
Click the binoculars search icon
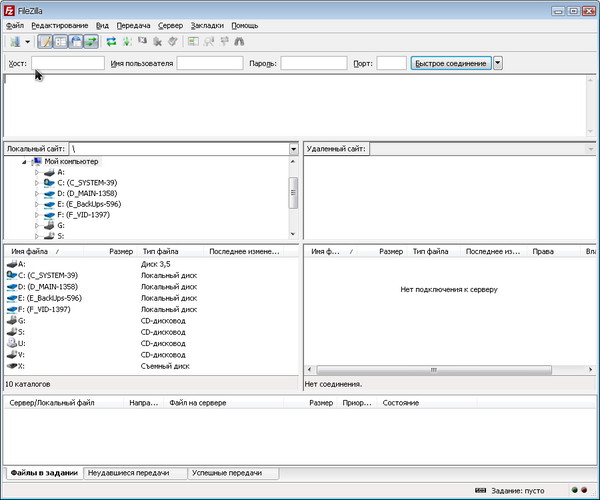239,42
